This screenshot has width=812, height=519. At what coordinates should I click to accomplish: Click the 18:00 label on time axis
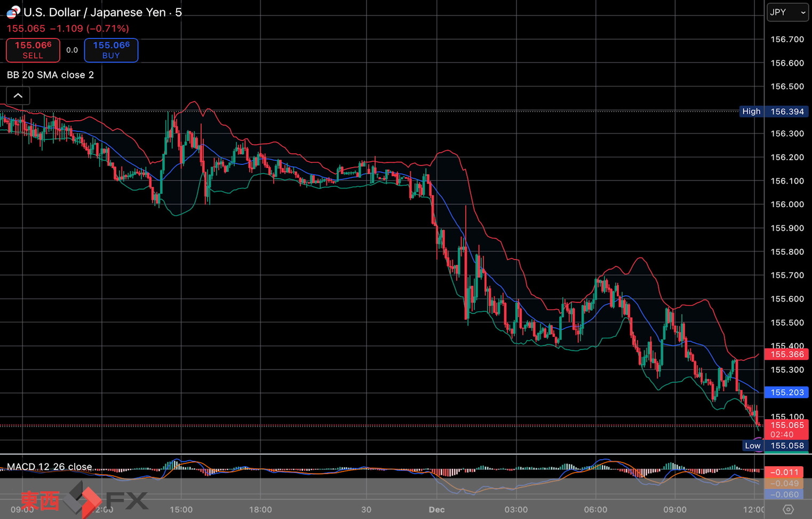pyautogui.click(x=260, y=509)
